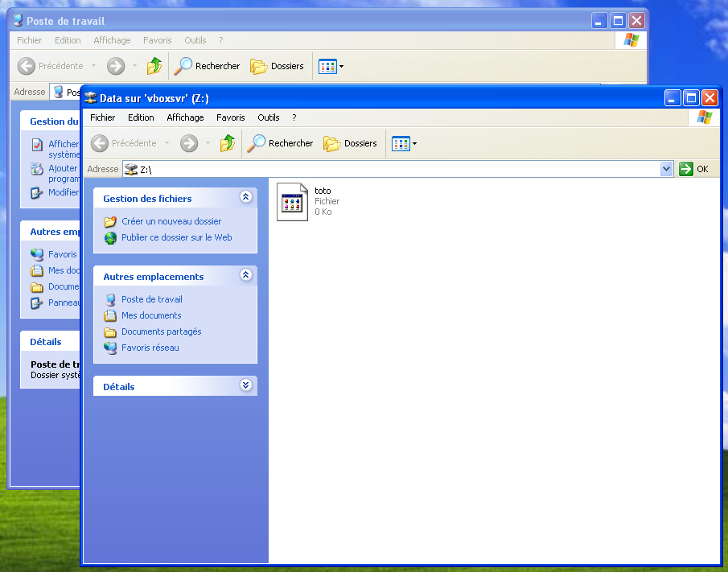Open views dropdown in Poste de travail toolbar
Image resolution: width=728 pixels, height=572 pixels.
coord(341,66)
